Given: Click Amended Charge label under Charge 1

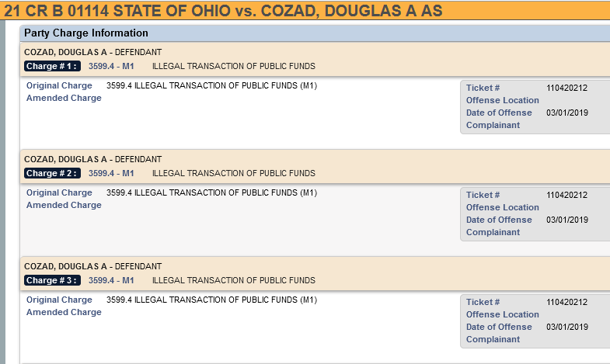Looking at the screenshot, I should (64, 98).
